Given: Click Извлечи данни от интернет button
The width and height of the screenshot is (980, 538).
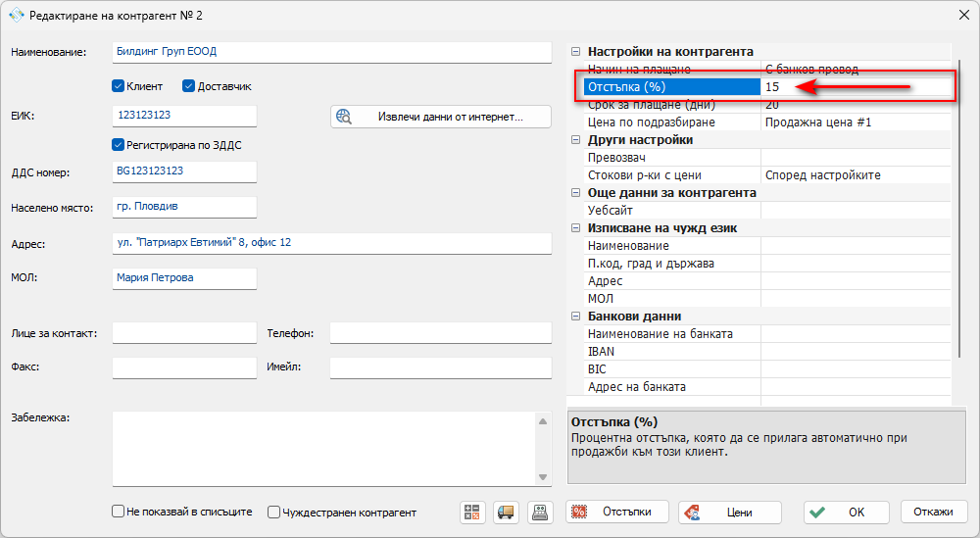Looking at the screenshot, I should click(441, 117).
